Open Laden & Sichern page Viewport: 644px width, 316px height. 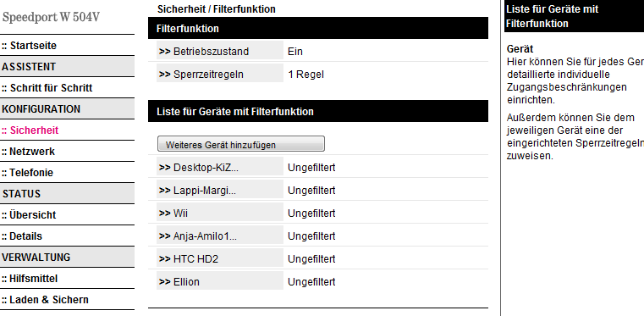[x=45, y=300]
